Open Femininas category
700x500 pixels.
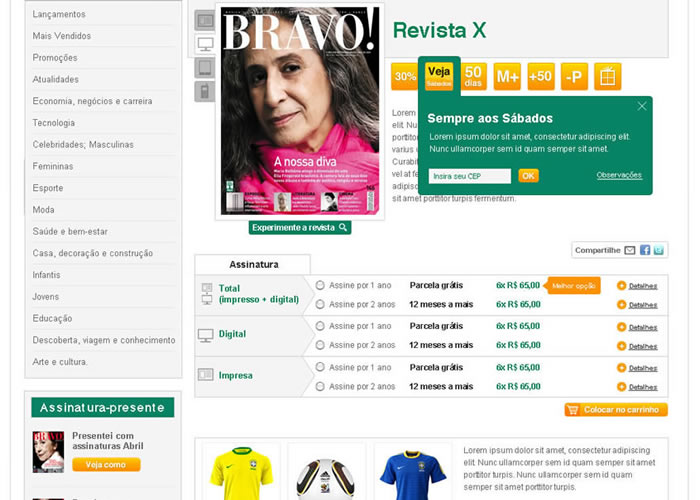click(53, 167)
